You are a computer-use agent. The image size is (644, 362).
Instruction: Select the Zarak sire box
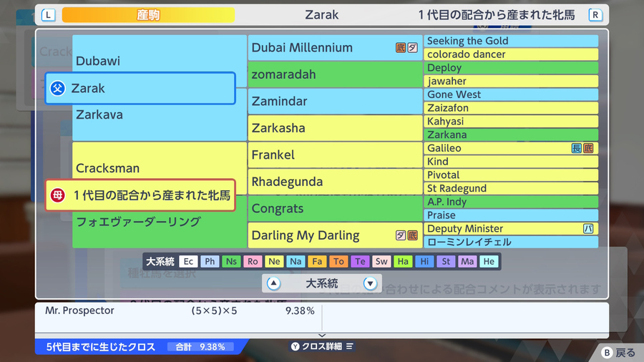click(x=140, y=88)
